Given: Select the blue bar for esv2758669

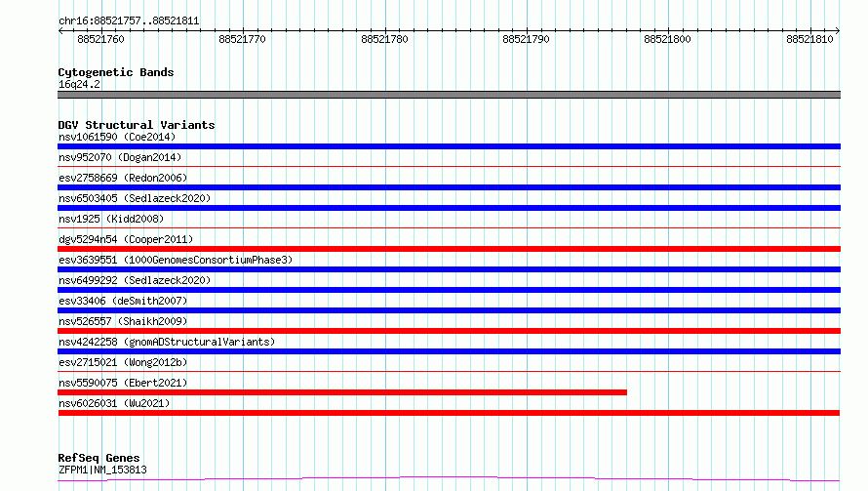Looking at the screenshot, I should 449,187.
